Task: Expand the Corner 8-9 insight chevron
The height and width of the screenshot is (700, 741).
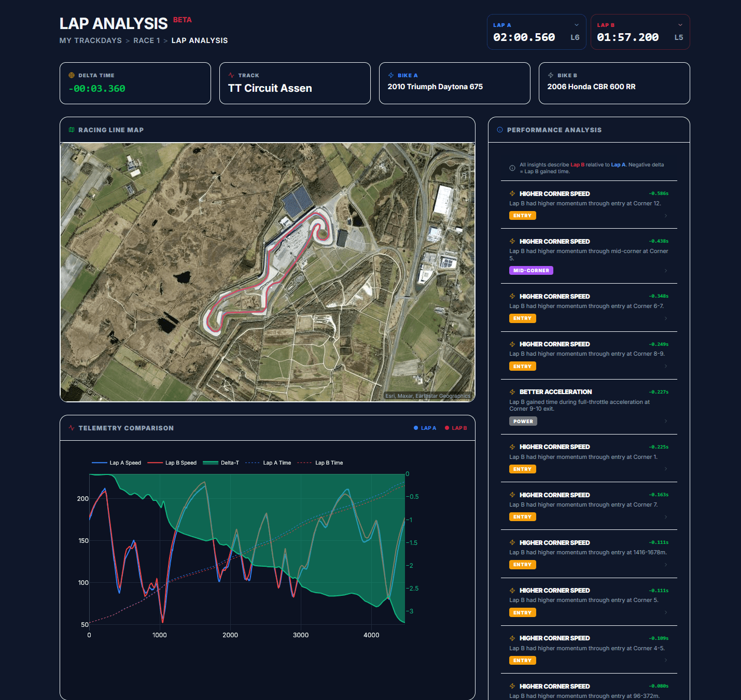Action: [666, 366]
